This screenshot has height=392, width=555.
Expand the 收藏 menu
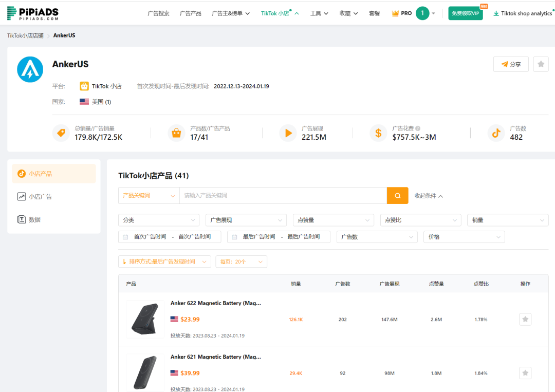pos(348,13)
